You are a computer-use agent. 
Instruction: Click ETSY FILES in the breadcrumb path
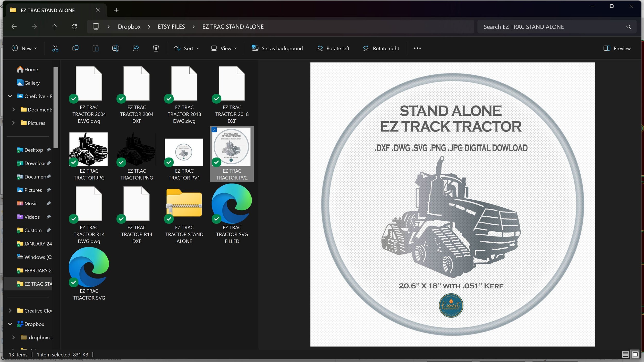[x=171, y=27]
